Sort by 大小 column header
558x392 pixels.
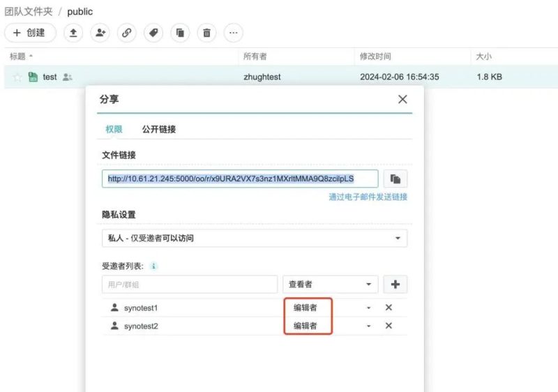[483, 56]
